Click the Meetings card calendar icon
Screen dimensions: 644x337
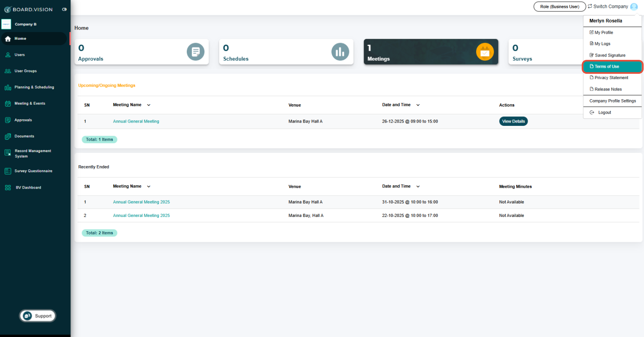pyautogui.click(x=485, y=52)
